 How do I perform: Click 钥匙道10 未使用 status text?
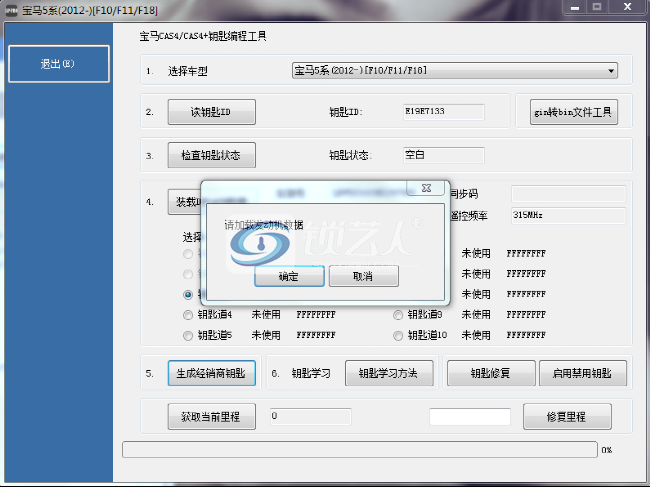(476, 335)
